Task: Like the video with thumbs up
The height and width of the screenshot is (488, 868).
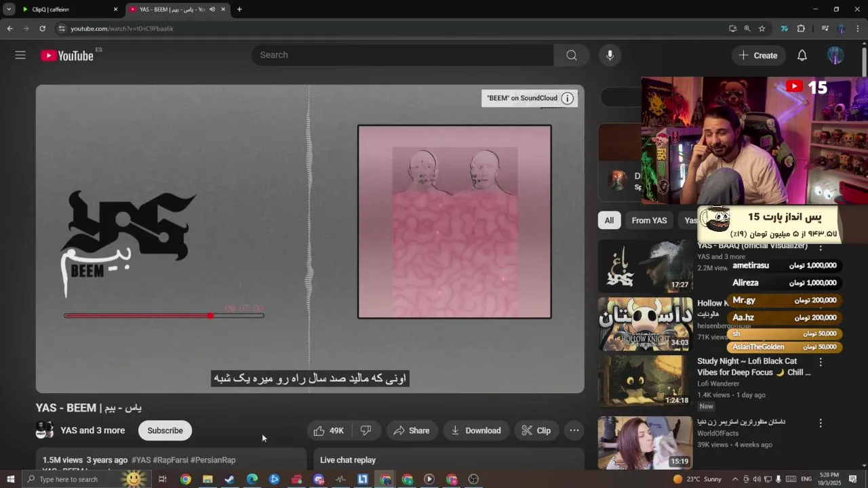Action: [x=328, y=430]
